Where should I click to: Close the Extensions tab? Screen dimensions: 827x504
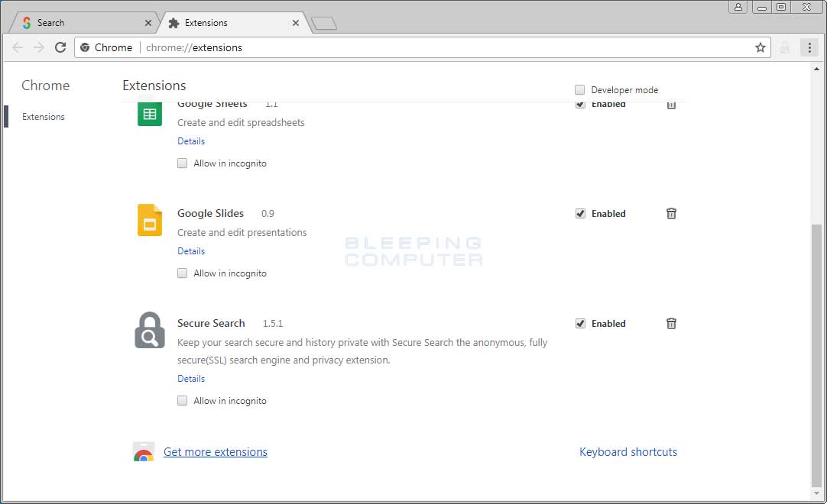[x=295, y=23]
